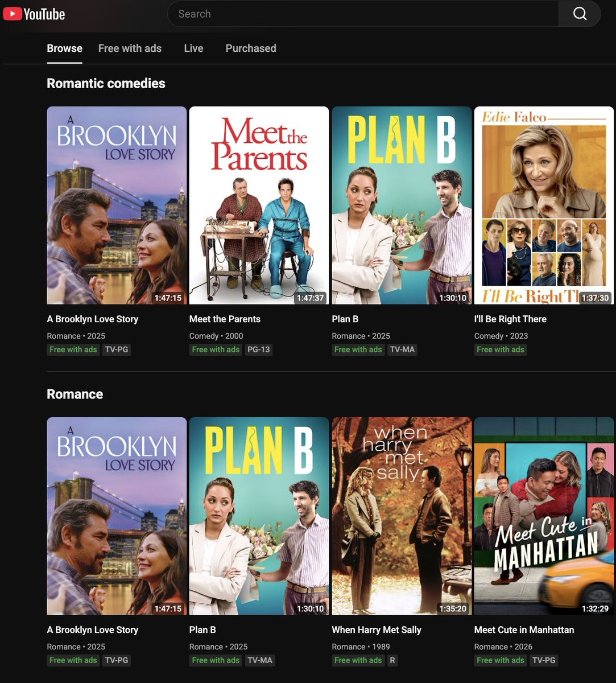Click the When Harry Met Sally title link
The height and width of the screenshot is (683, 616).
point(377,629)
